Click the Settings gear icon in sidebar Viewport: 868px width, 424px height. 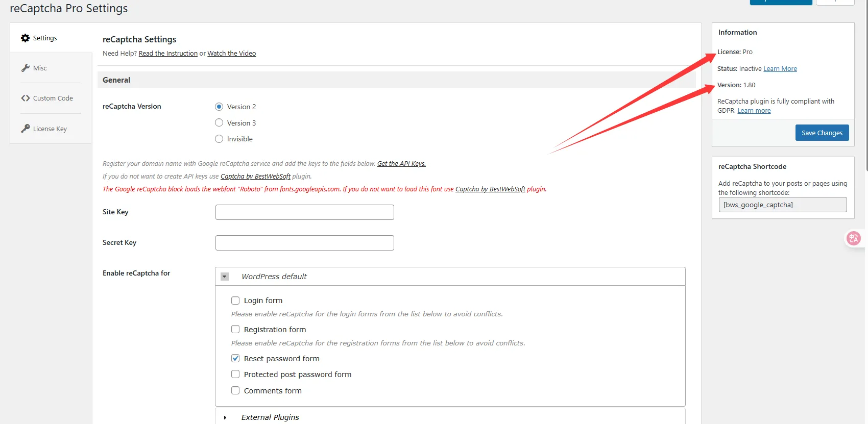click(25, 38)
